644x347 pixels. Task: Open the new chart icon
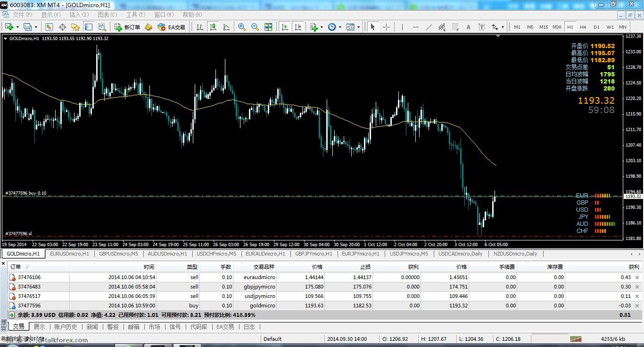tap(9, 27)
